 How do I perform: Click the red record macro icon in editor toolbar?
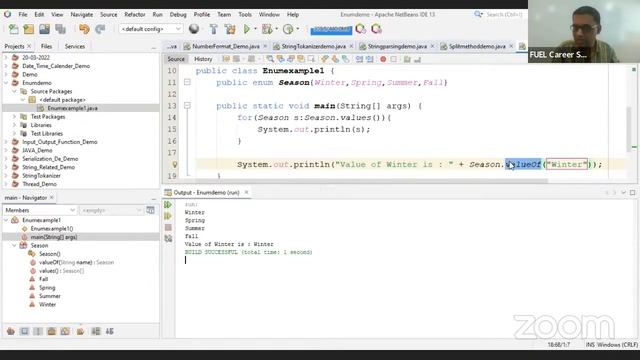(x=383, y=59)
